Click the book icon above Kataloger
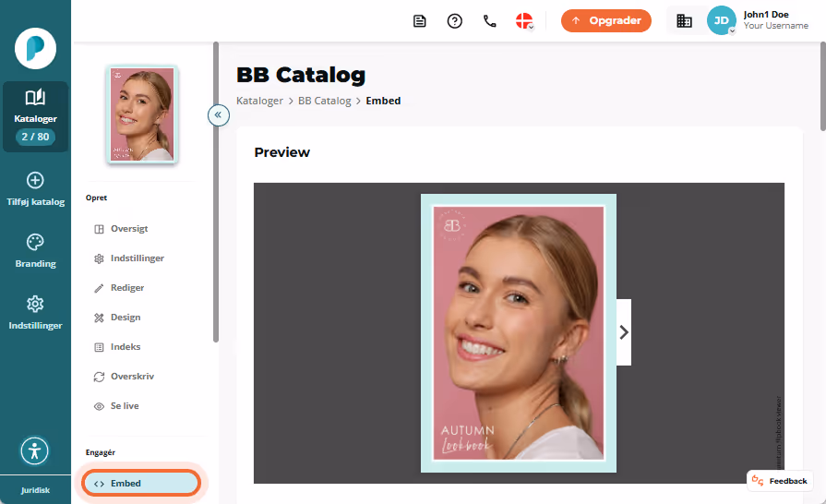Image resolution: width=826 pixels, height=504 pixels. [35, 98]
